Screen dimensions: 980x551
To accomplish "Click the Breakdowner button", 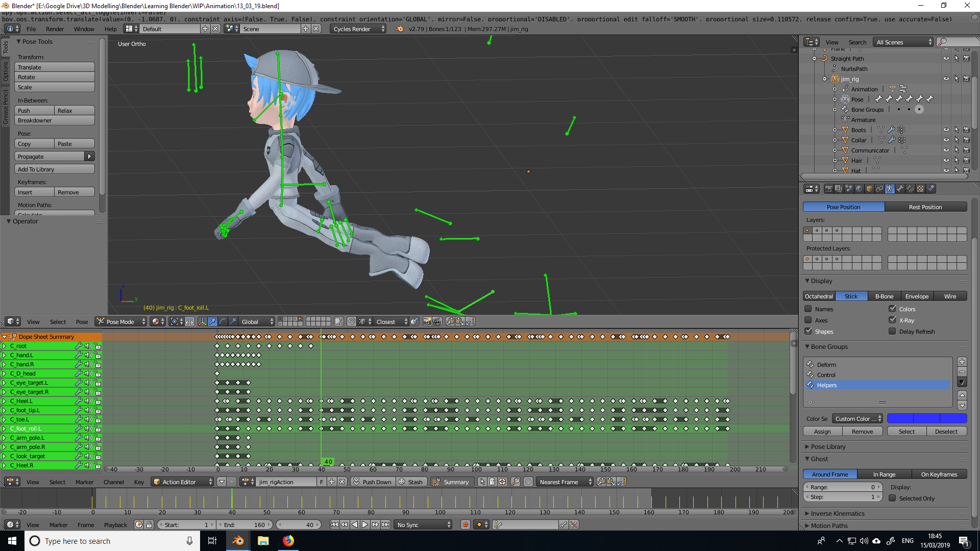I will click(x=55, y=121).
